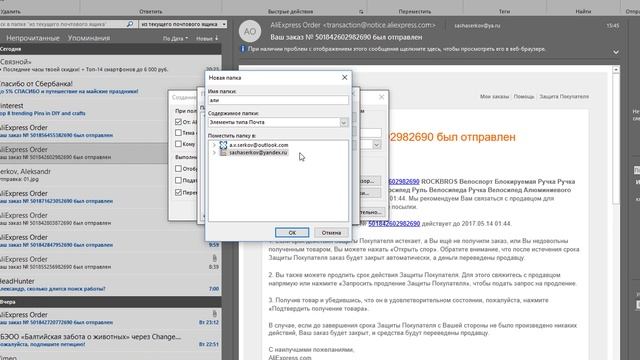Image resolution: width=640 pixels, height=360 pixels.
Task: Close the Новая папка dialog
Action: point(344,77)
